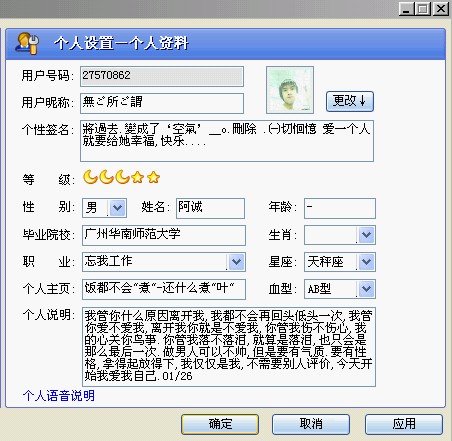The width and height of the screenshot is (452, 441).
Task: Click the user avatar photo
Action: [290, 90]
